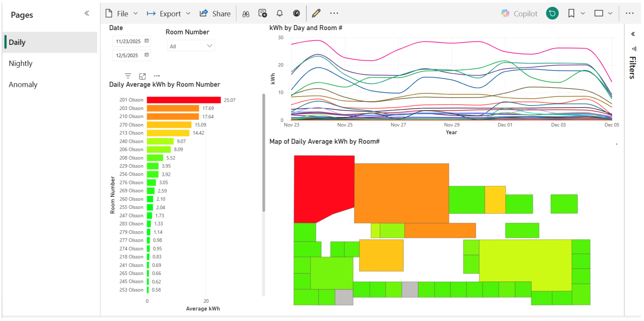The height and width of the screenshot is (321, 644).
Task: Click the subscribe to report icon
Action: (262, 13)
